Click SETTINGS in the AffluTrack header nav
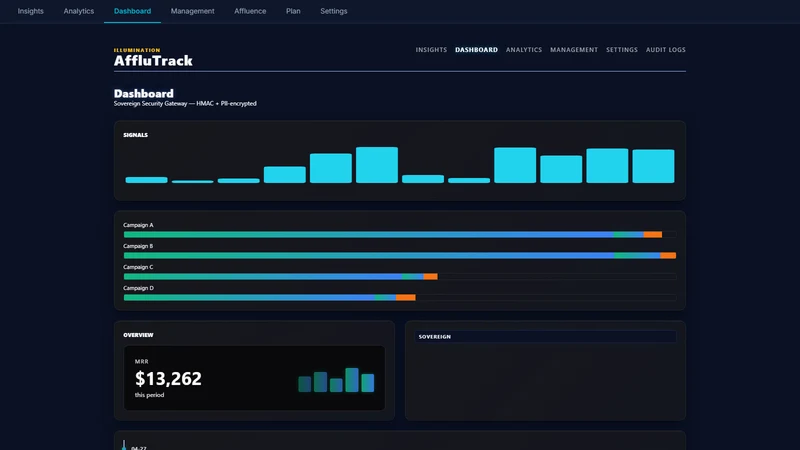The image size is (800, 450). [x=622, y=50]
